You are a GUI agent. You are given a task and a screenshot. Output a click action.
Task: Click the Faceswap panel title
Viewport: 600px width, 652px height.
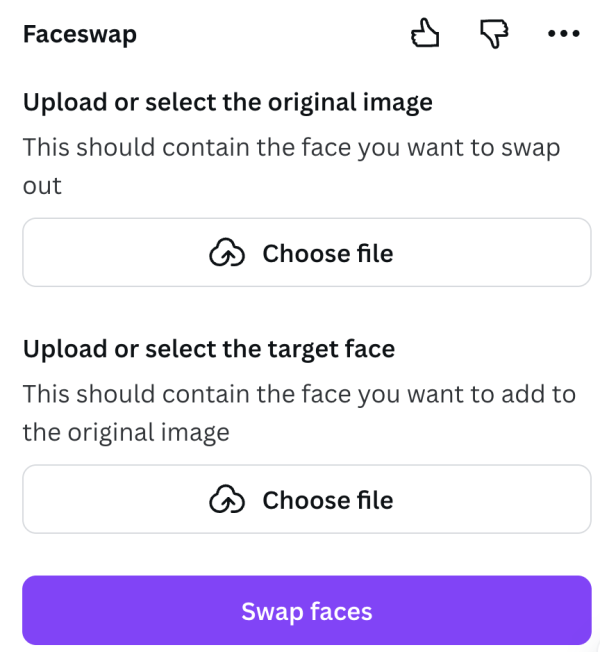tap(80, 35)
